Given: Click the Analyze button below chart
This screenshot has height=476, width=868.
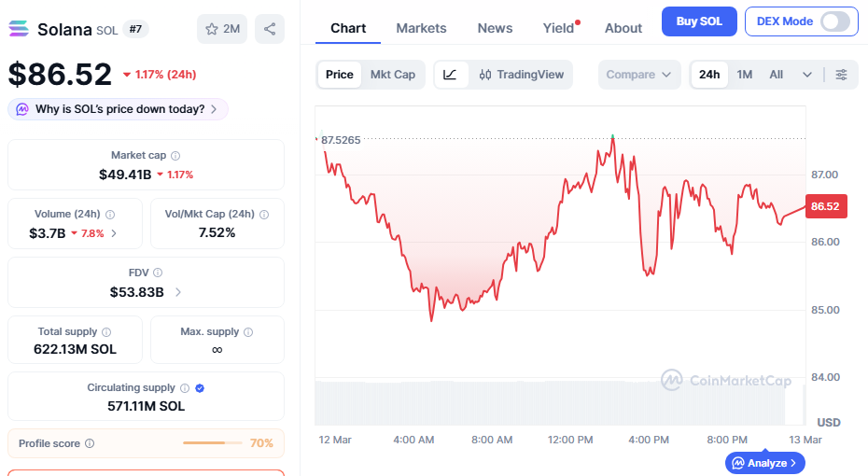Looking at the screenshot, I should [764, 462].
